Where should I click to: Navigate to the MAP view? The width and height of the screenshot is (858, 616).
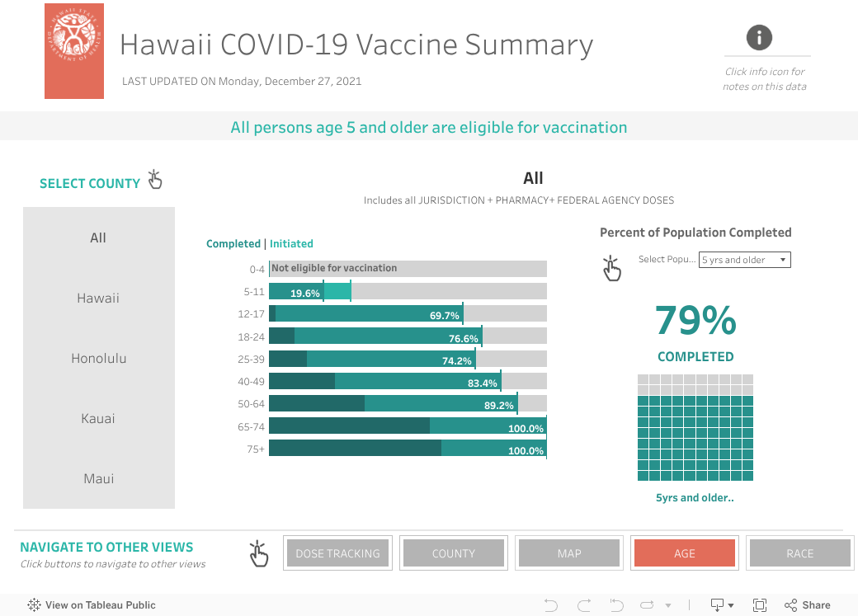coord(569,553)
